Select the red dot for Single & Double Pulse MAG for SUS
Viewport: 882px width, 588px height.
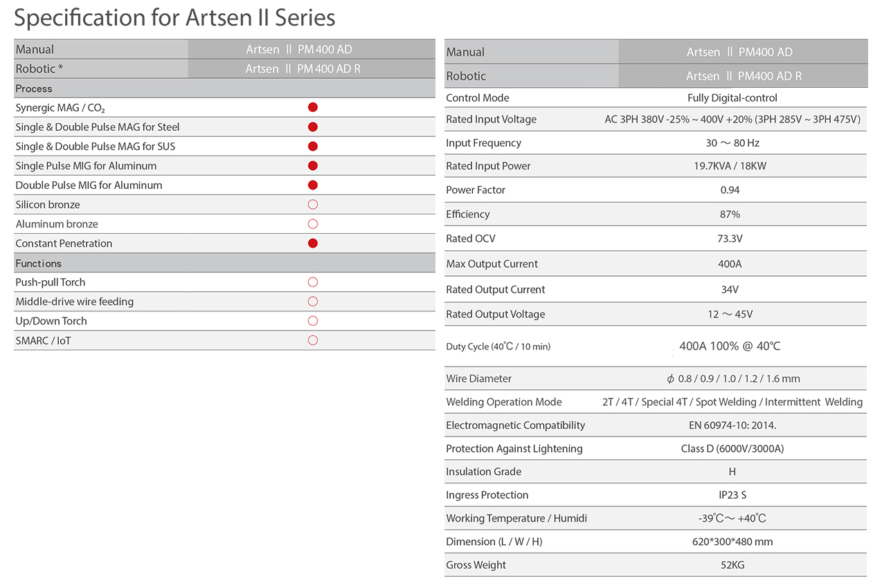tap(312, 146)
